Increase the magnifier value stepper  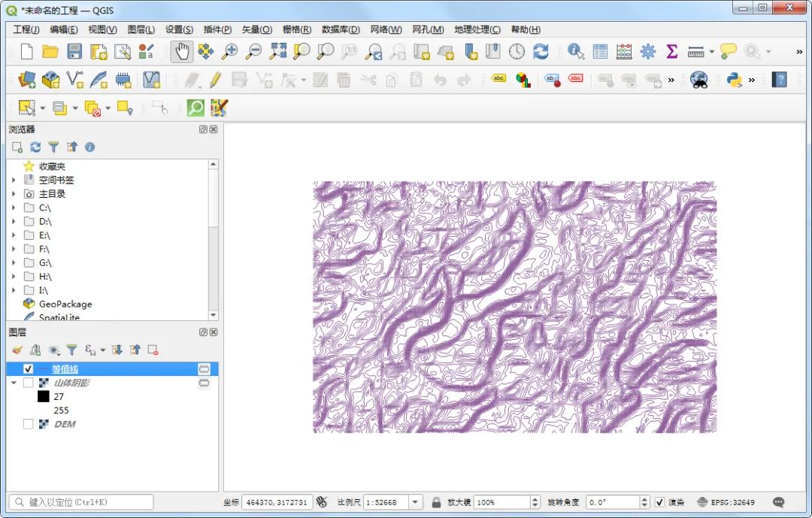point(535,499)
